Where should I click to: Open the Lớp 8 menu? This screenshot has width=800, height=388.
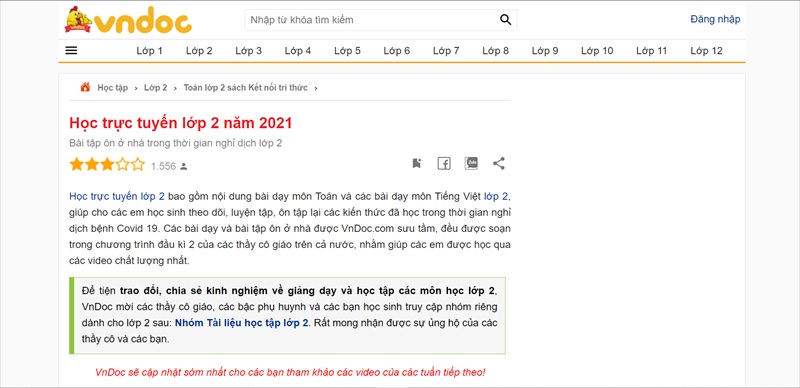coord(496,51)
